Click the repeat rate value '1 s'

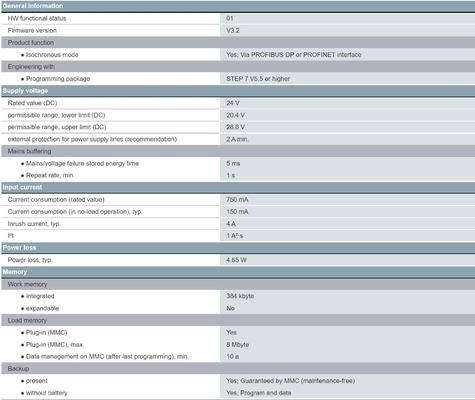(x=230, y=175)
